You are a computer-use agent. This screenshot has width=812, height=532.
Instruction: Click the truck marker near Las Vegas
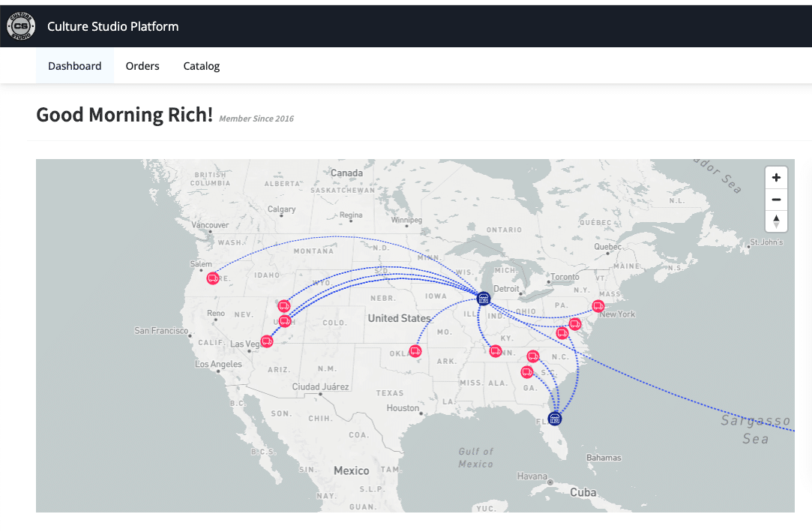(x=267, y=342)
